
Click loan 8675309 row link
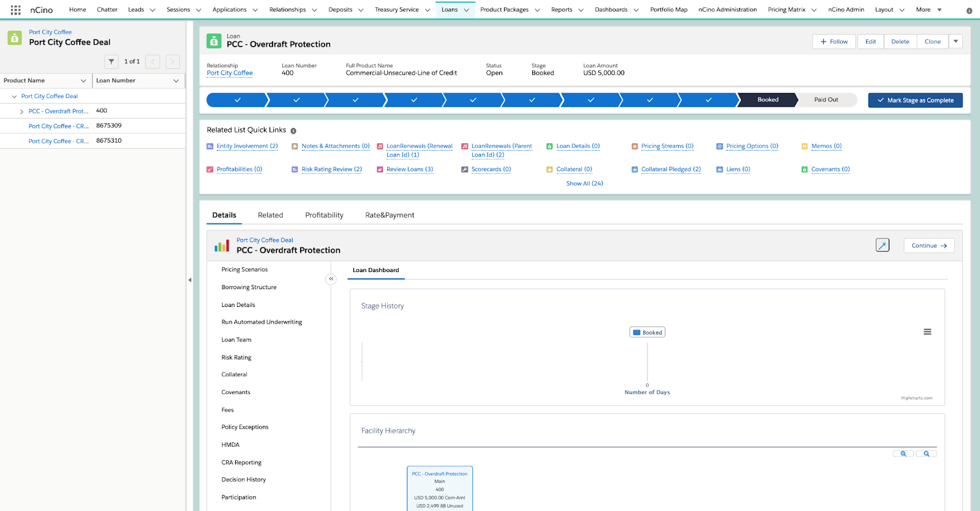(x=59, y=126)
